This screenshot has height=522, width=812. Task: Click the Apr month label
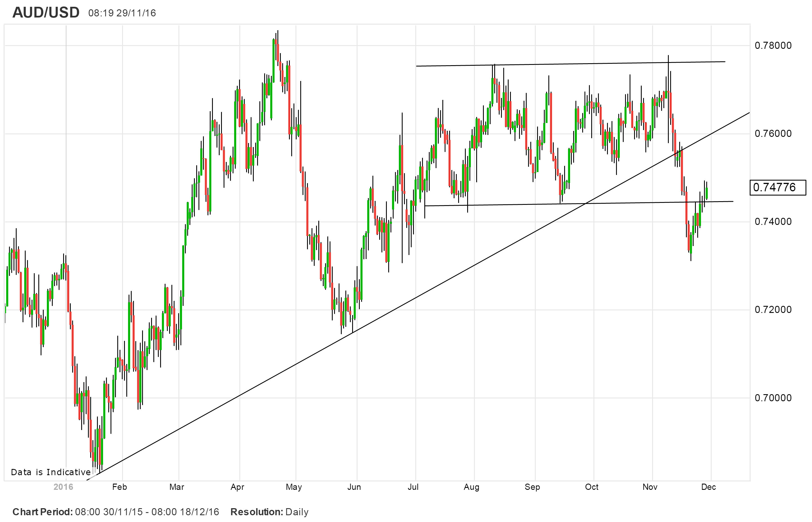(237, 487)
